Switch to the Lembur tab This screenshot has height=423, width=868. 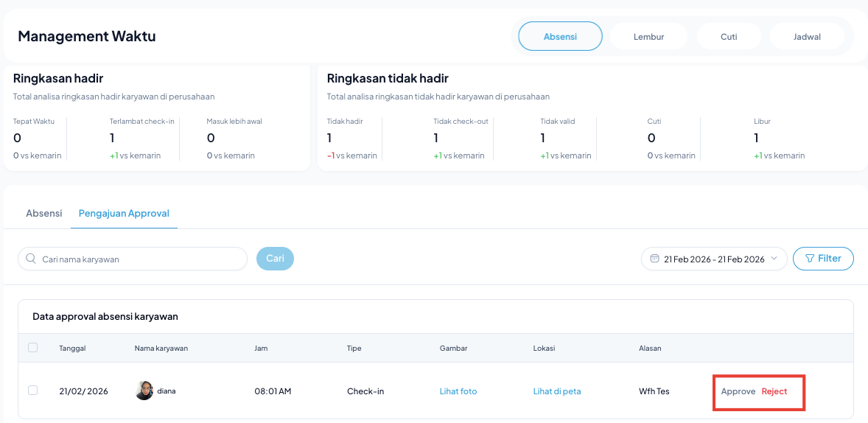point(648,36)
